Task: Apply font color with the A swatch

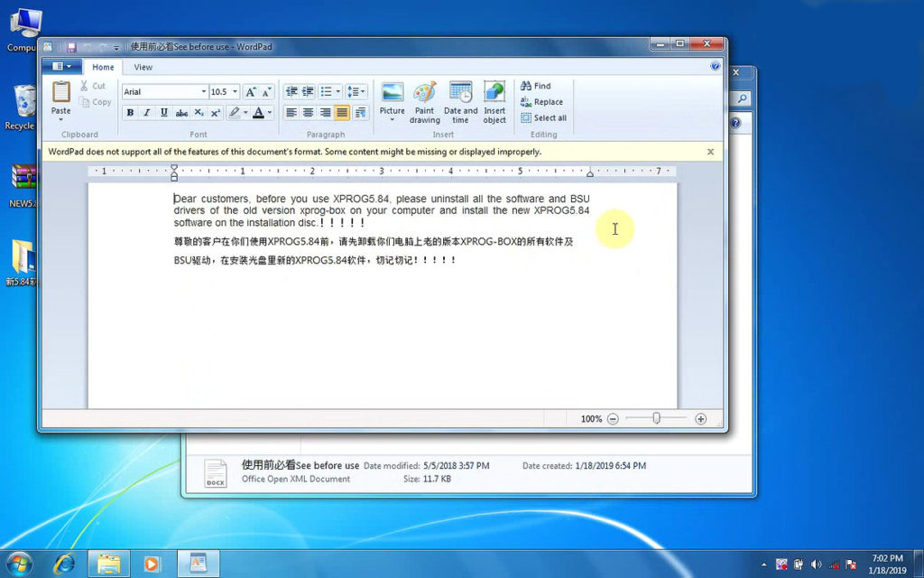Action: (258, 113)
